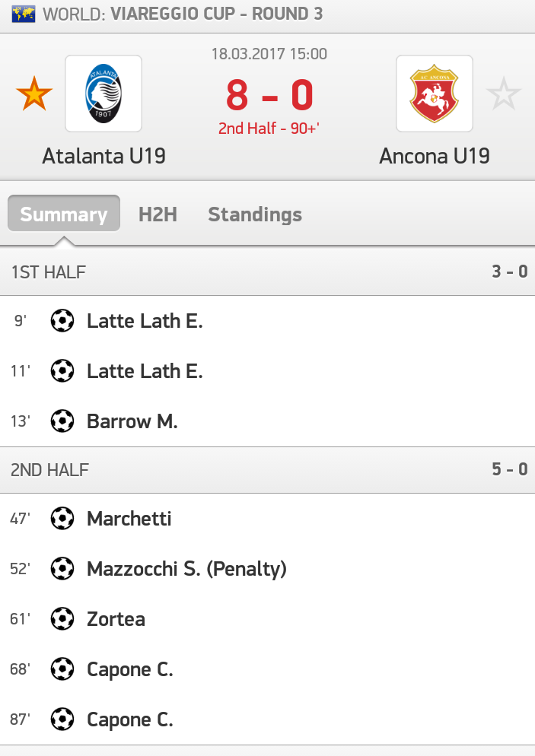This screenshot has height=756, width=535.
Task: Toggle the orange favorite star for Atalanta U19
Action: pyautogui.click(x=35, y=94)
